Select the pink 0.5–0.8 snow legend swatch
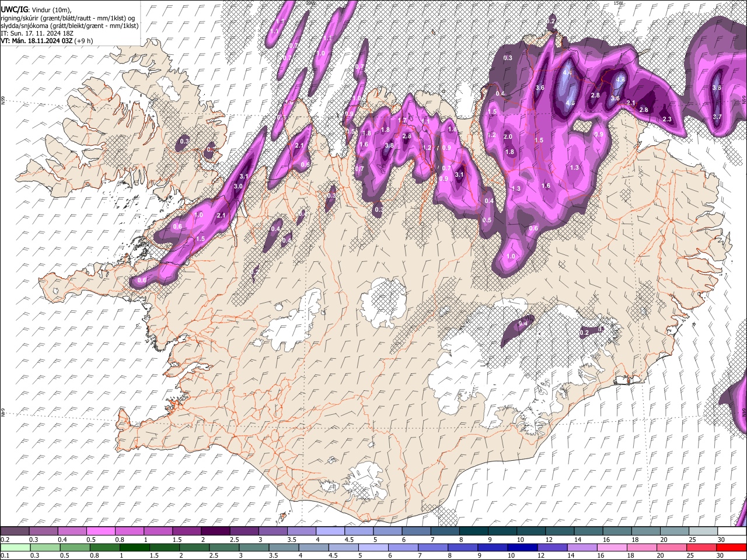This screenshot has width=747, height=560. point(102,531)
